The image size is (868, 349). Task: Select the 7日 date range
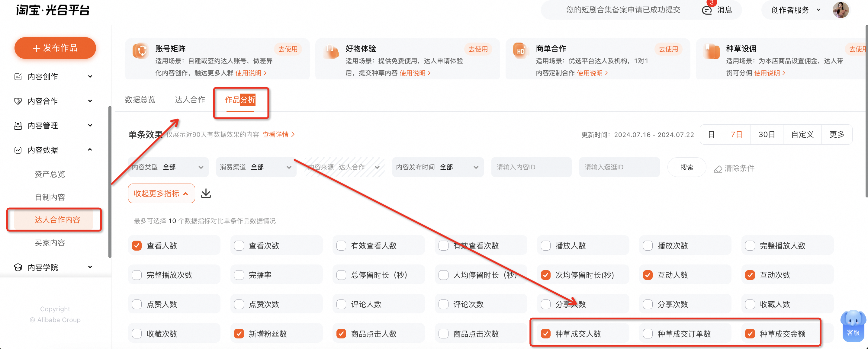(x=737, y=134)
